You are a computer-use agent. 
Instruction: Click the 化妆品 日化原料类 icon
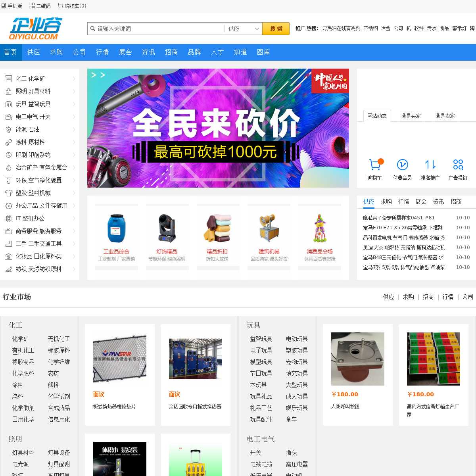9,256
